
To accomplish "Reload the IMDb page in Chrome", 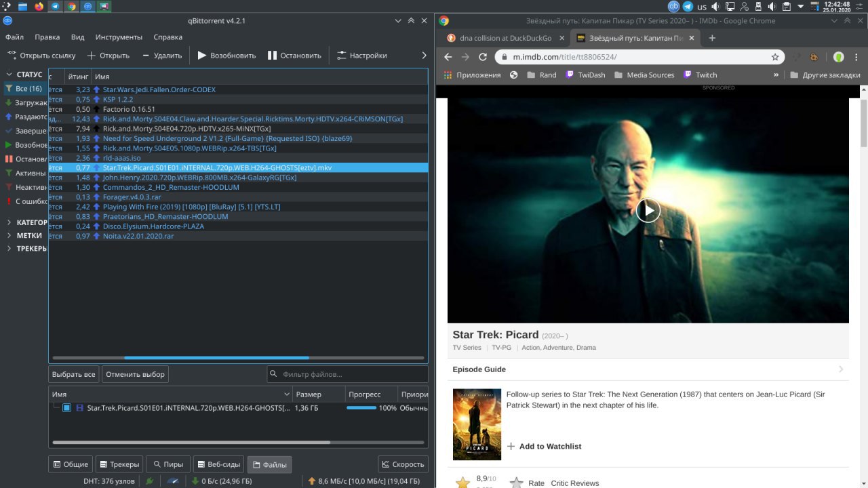I will (x=483, y=57).
